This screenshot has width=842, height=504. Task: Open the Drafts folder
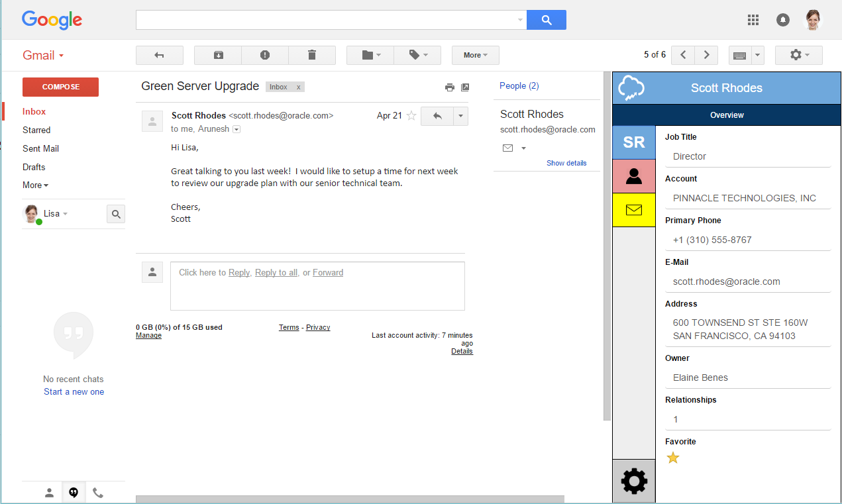tap(34, 167)
